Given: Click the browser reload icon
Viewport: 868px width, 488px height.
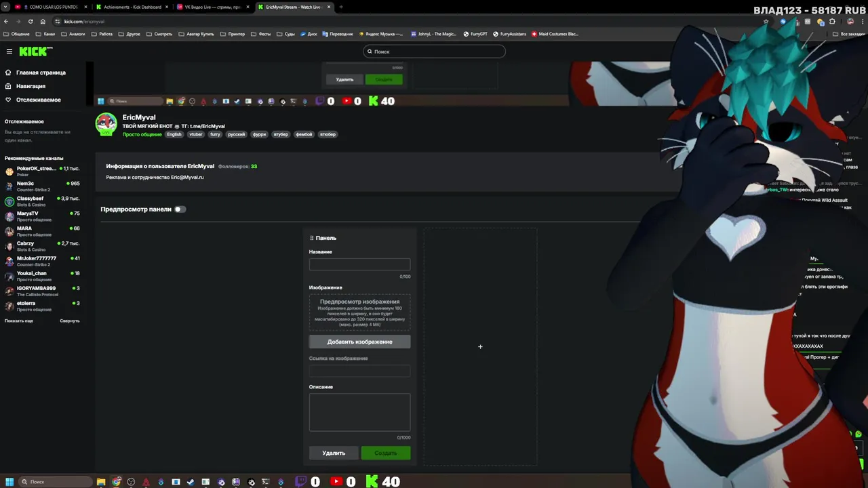Looking at the screenshot, I should click(x=31, y=22).
